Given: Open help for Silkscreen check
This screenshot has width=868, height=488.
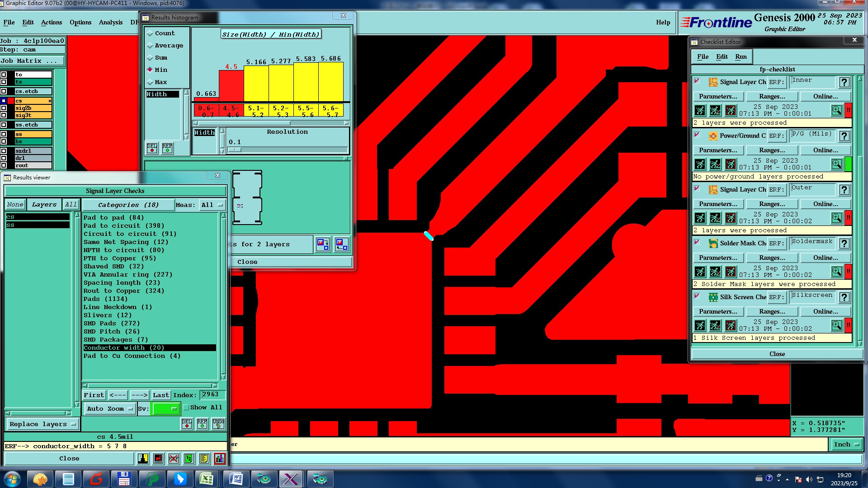Looking at the screenshot, I should pyautogui.click(x=844, y=297).
